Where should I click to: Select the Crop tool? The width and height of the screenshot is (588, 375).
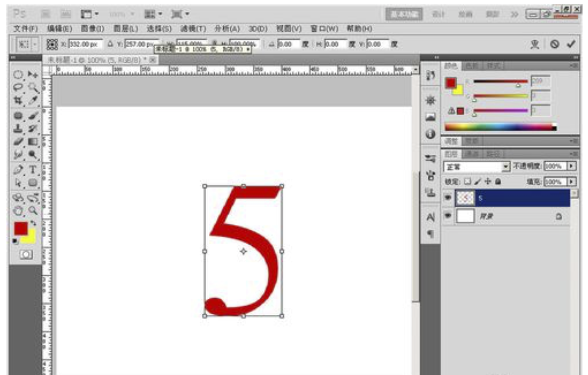[x=18, y=101]
